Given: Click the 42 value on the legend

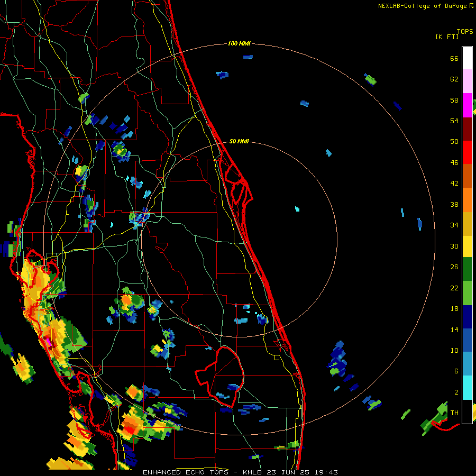Looking at the screenshot, I should click(x=454, y=184).
